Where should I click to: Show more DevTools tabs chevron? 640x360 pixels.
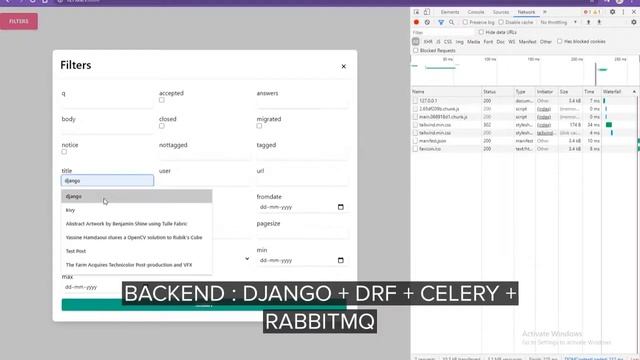point(545,12)
